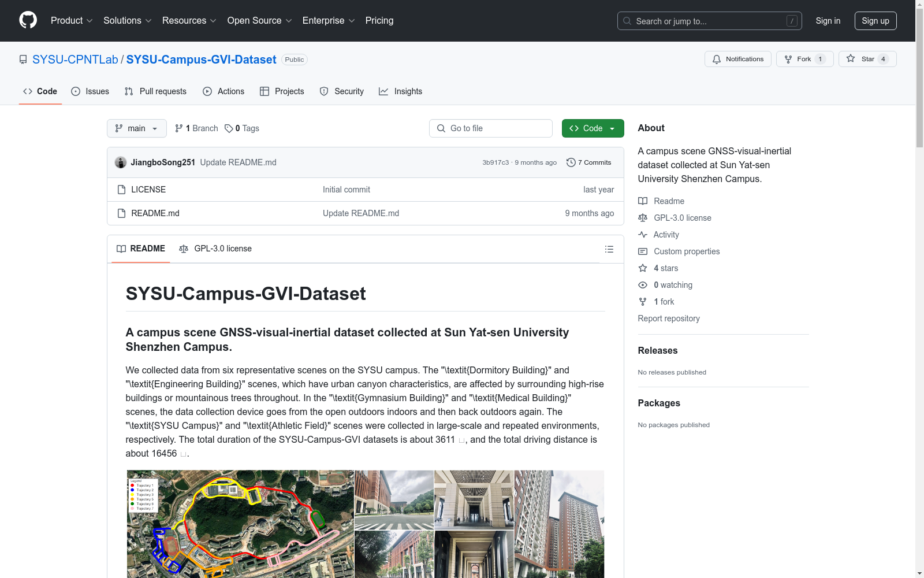View the 1 Branch list
Screen dimensions: 924x578
(x=196, y=128)
